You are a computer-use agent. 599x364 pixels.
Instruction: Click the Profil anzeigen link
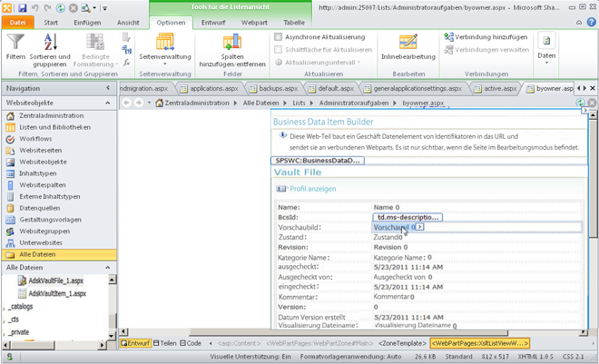click(x=313, y=189)
